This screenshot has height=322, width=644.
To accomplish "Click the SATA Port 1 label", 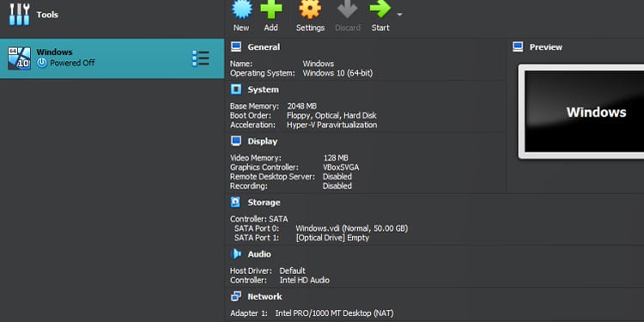I will (x=257, y=238).
